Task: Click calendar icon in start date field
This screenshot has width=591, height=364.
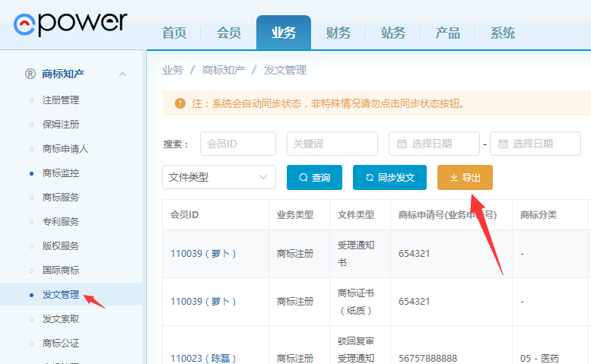Action: [402, 144]
